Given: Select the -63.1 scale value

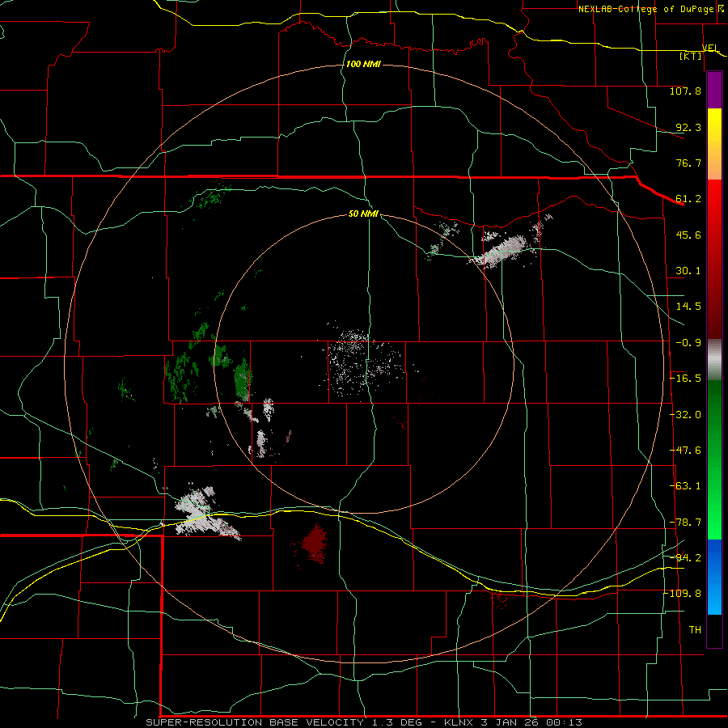Looking at the screenshot, I should click(685, 486).
